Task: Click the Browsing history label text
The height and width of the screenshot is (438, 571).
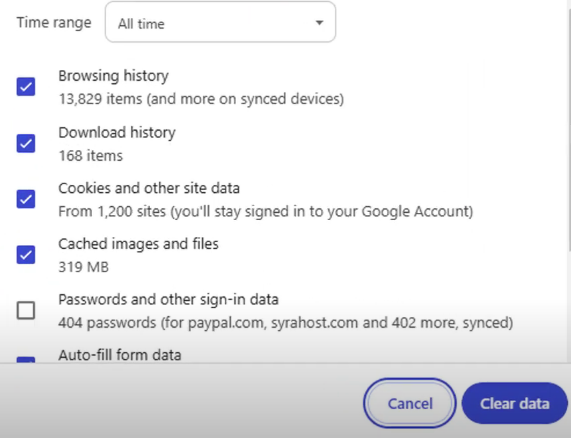Action: [113, 76]
